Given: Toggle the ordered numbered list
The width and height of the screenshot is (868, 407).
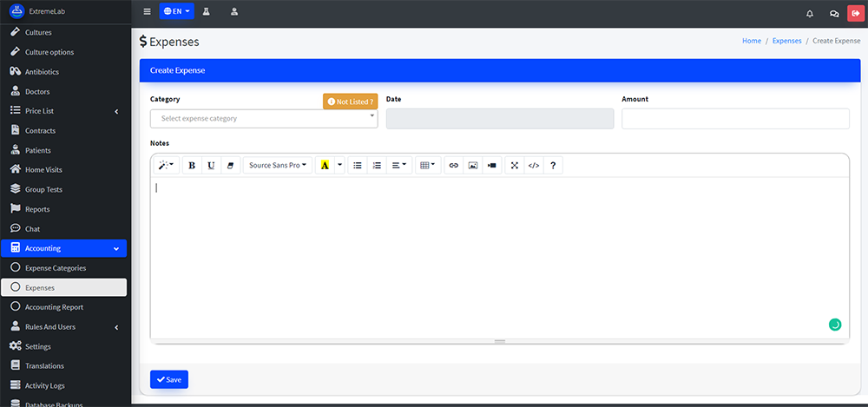Looking at the screenshot, I should click(x=377, y=165).
